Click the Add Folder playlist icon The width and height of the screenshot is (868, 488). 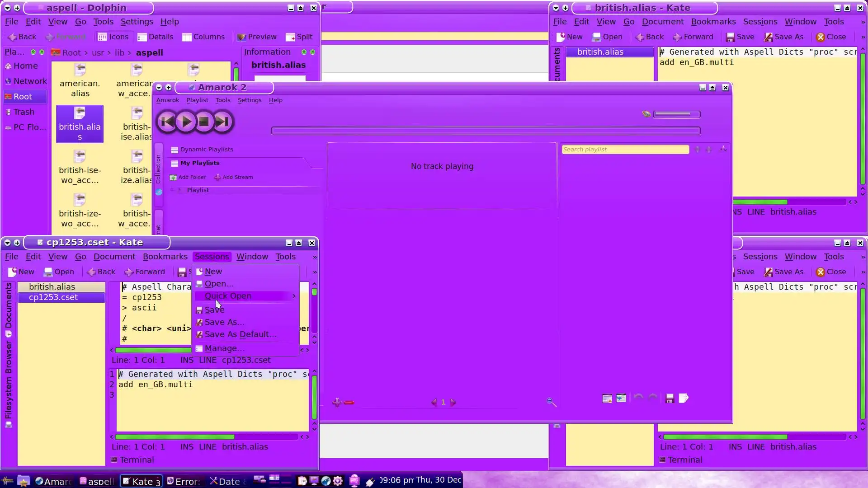(x=173, y=177)
